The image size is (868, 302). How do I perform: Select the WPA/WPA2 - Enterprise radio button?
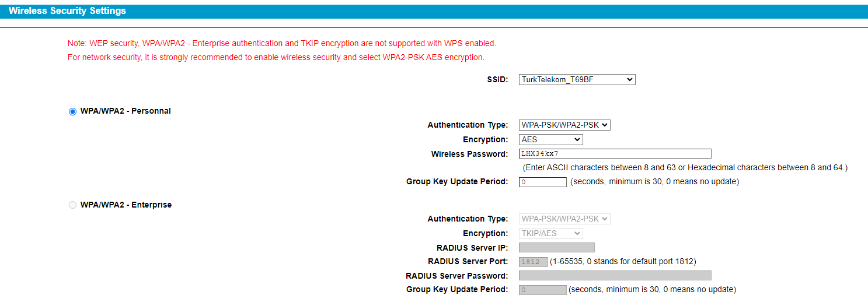[x=73, y=205]
